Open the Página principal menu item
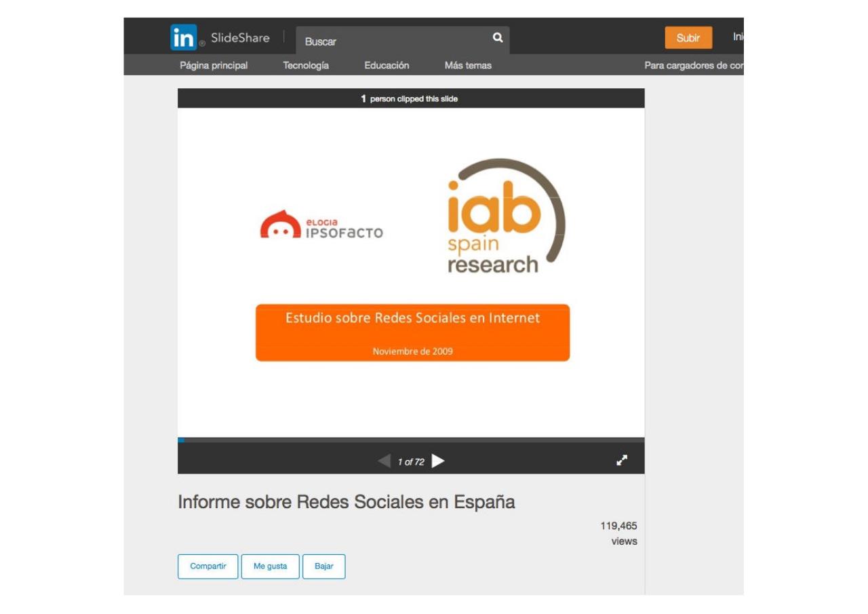868x614 pixels. click(214, 66)
